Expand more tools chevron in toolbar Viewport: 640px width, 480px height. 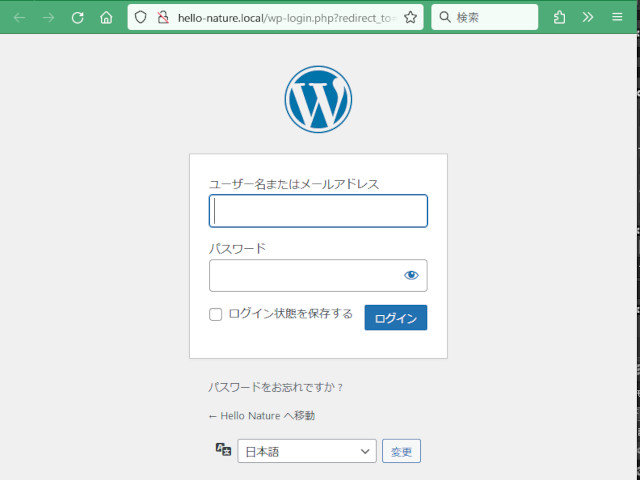[588, 17]
